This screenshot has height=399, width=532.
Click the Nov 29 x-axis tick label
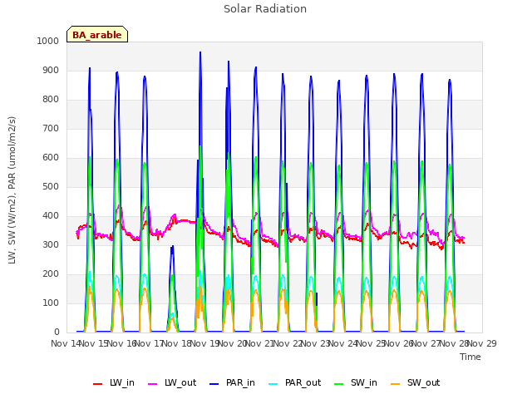click(482, 343)
